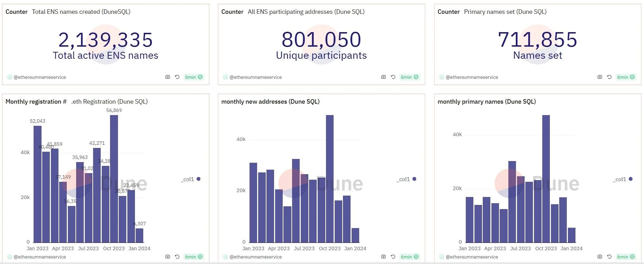This screenshot has height=264, width=644.
Task: Open 'Primary names set (Dune SQL)' title
Action: 505,12
